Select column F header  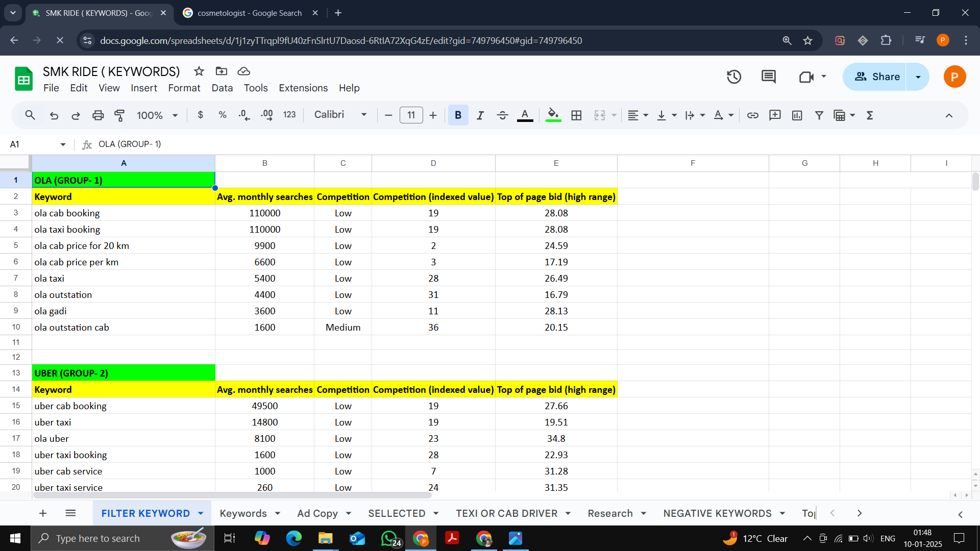pos(693,163)
